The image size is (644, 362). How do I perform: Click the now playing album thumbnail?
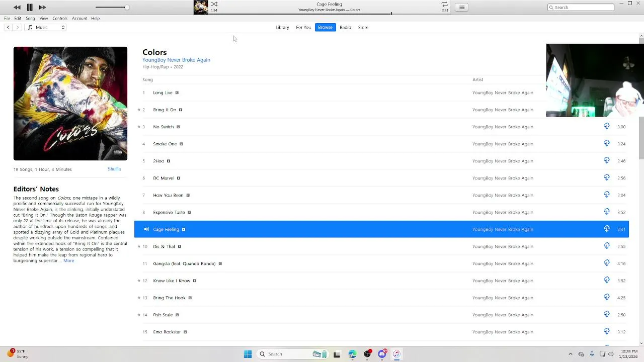click(201, 7)
